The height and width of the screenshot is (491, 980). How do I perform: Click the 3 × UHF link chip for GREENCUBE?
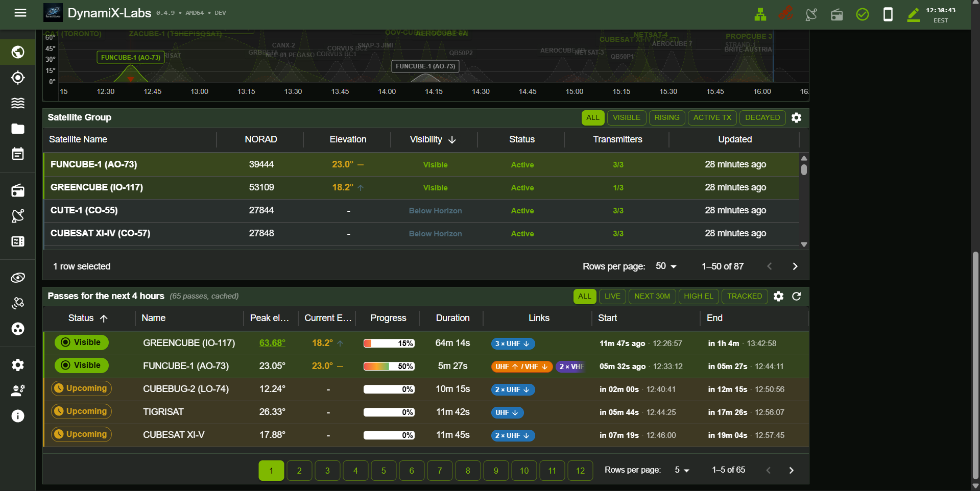513,343
